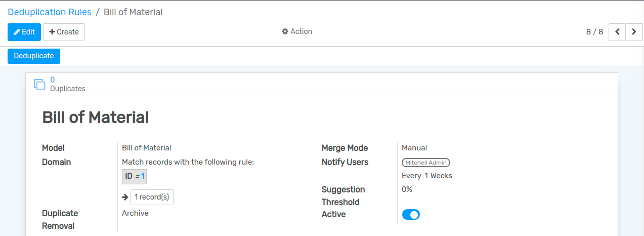Viewport: 644px width, 236px height.
Task: Create a new deduplication rule
Action: coord(64,32)
